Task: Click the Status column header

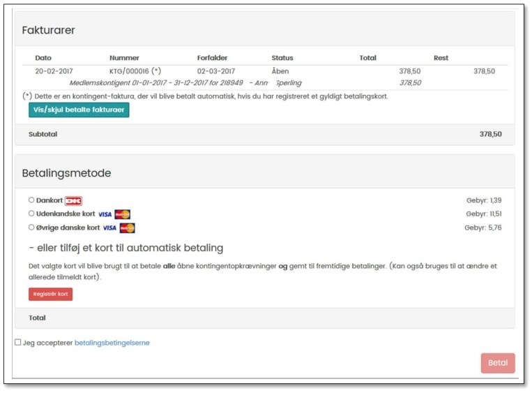Action: pyautogui.click(x=282, y=58)
